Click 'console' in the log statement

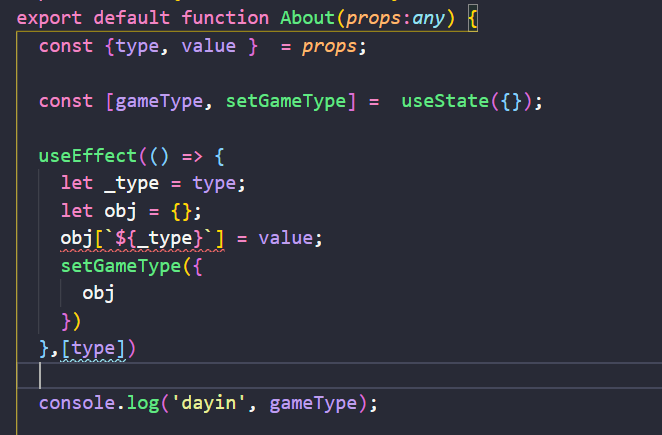click(77, 402)
